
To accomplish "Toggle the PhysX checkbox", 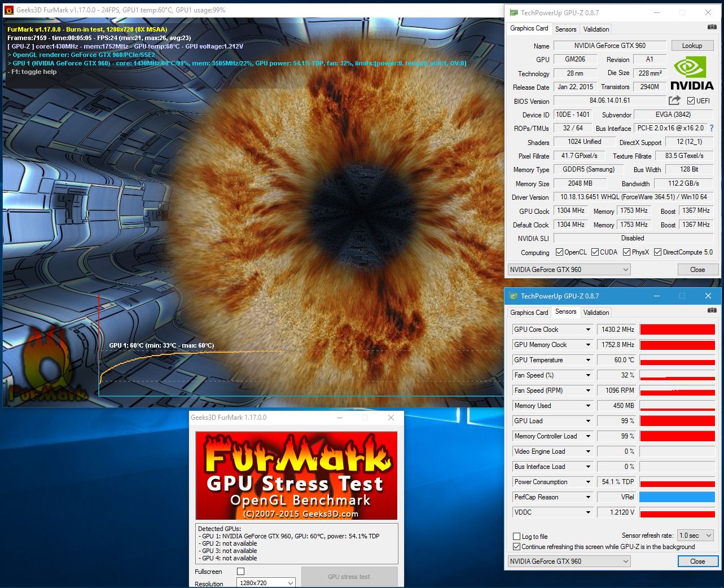I will coord(626,252).
